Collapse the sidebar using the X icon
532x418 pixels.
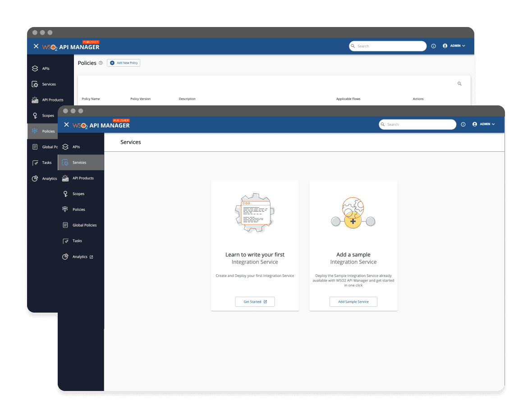(x=66, y=124)
